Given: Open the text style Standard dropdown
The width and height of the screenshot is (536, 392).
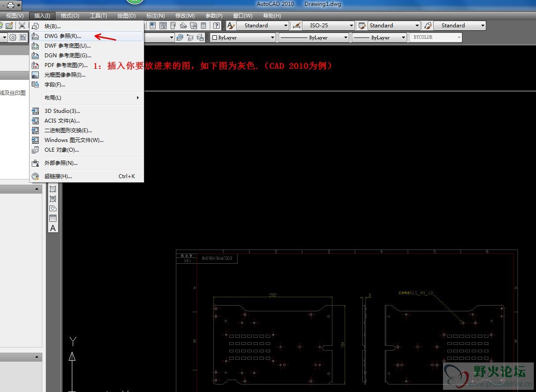Looking at the screenshot, I should coord(263,26).
